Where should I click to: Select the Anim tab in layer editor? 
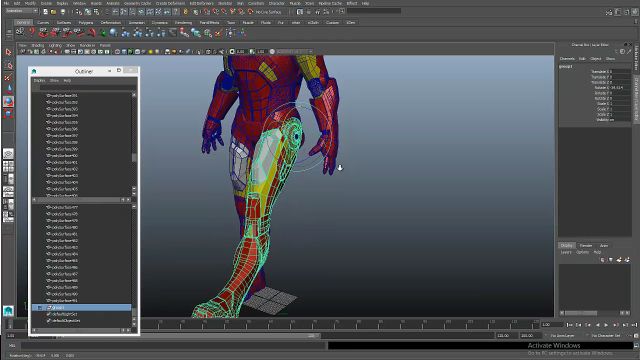(x=604, y=246)
